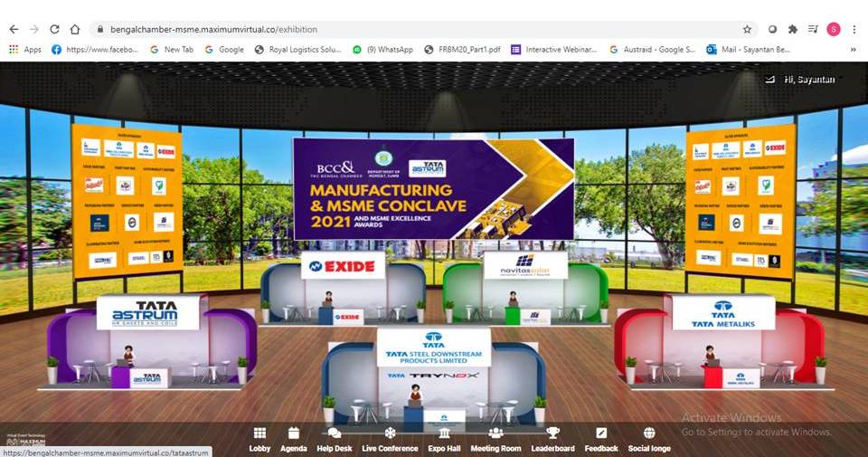Click the message icon beside Hi, Sayantan
Screen dimensions: 868x457
point(769,80)
